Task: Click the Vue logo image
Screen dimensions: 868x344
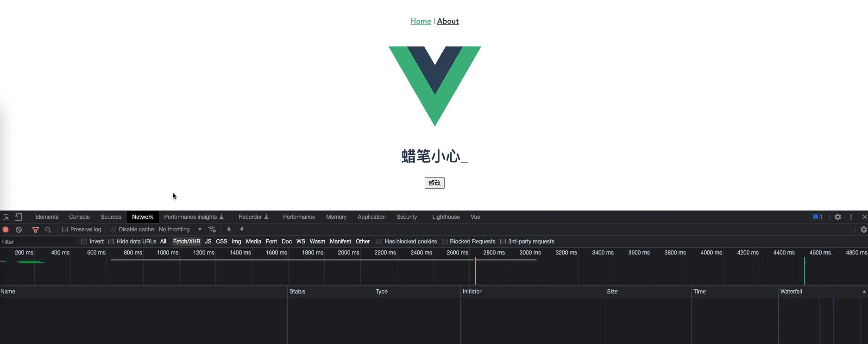Action: 434,86
